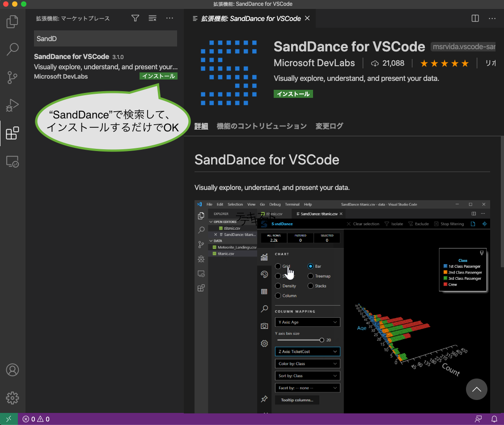The height and width of the screenshot is (425, 504).
Task: Open Views and More Actions ellipsis in sidebar
Action: pos(169,18)
